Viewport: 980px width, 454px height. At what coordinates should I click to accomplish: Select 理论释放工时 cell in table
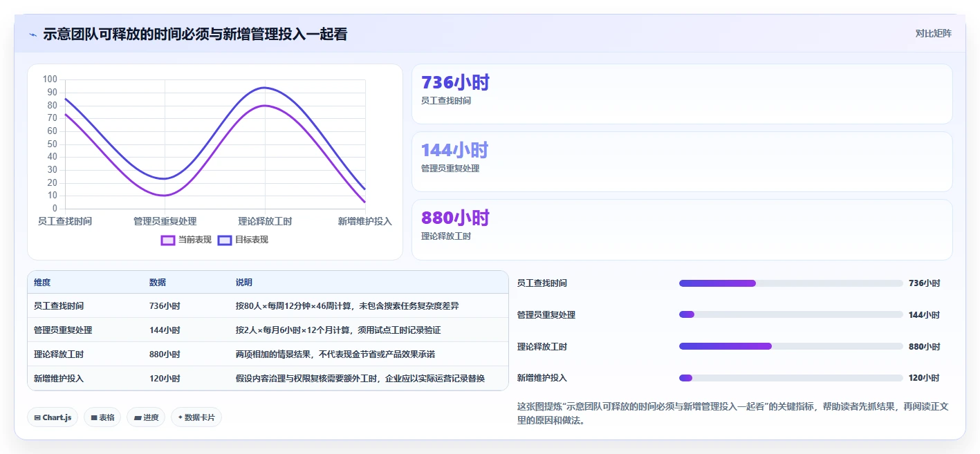[x=59, y=354]
